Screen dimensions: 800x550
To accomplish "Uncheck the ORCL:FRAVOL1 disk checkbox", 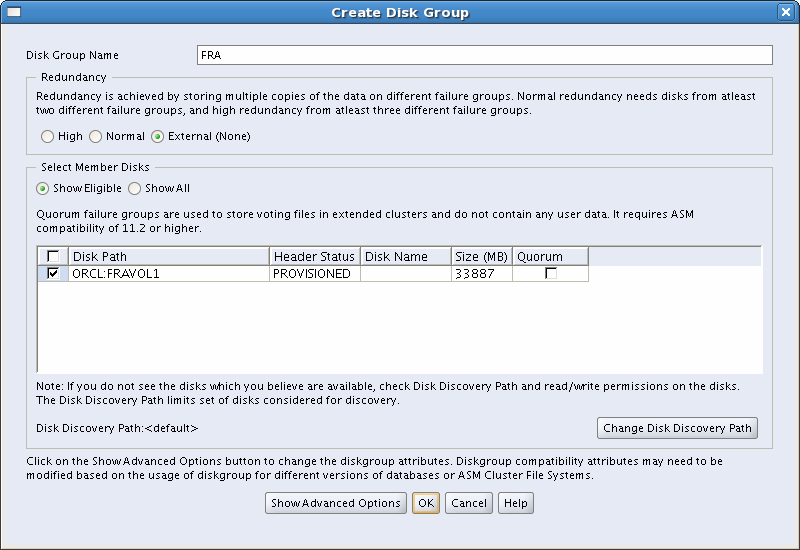I will point(52,273).
